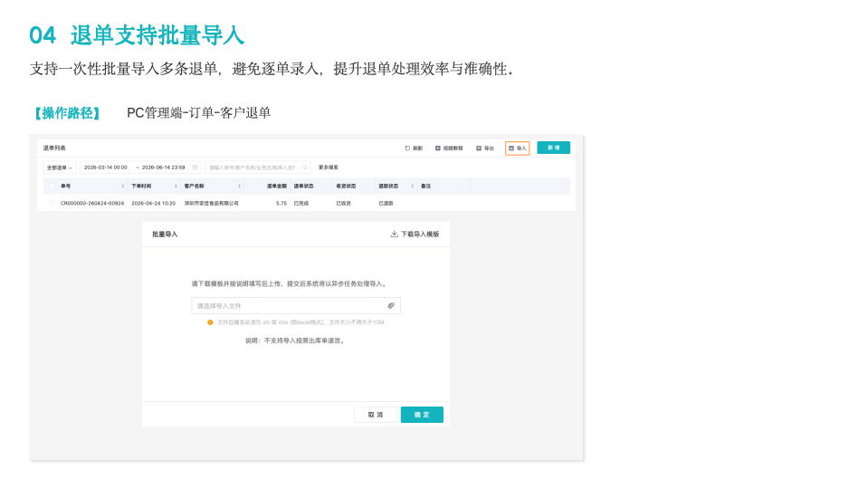Click the paperclip attach icon

[391, 306]
